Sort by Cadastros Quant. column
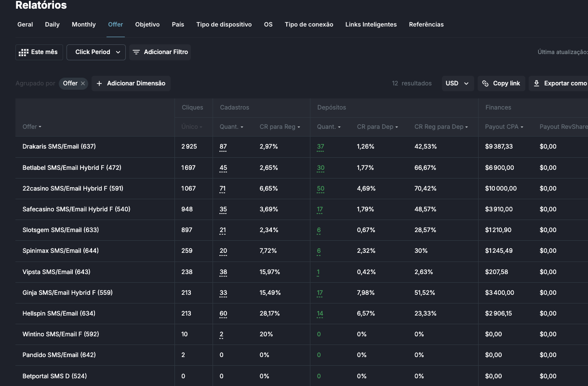Viewport: 588px width, 386px height. point(231,127)
